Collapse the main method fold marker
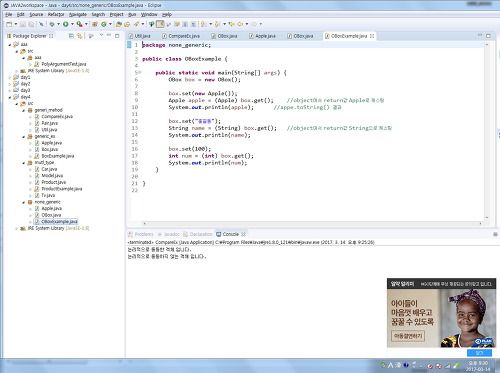This screenshot has height=373, width=500. point(139,73)
